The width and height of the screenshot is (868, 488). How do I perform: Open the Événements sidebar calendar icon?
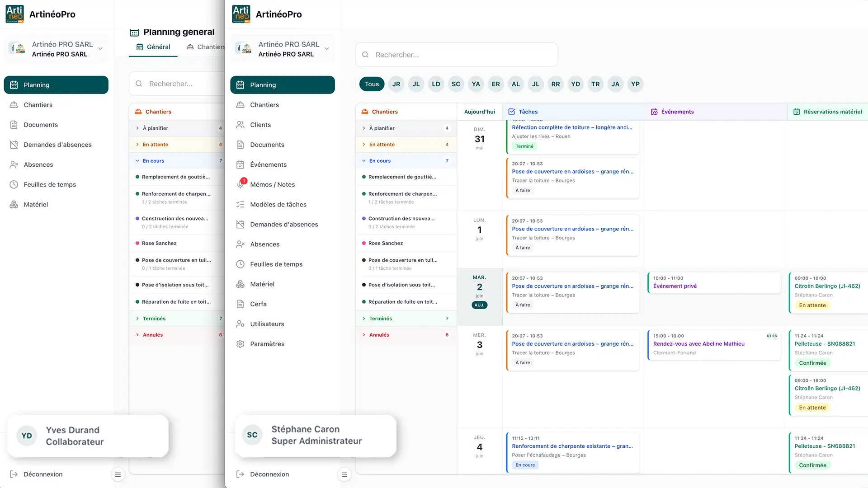[241, 164]
